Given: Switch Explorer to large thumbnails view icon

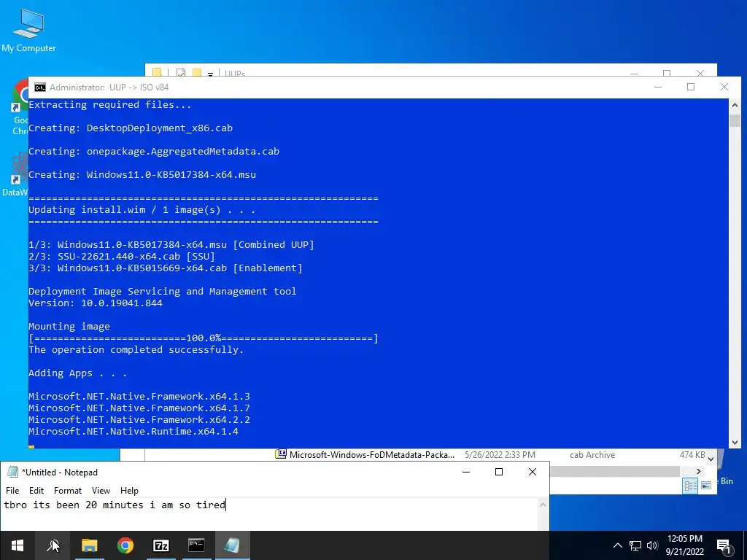Looking at the screenshot, I should tap(706, 486).
